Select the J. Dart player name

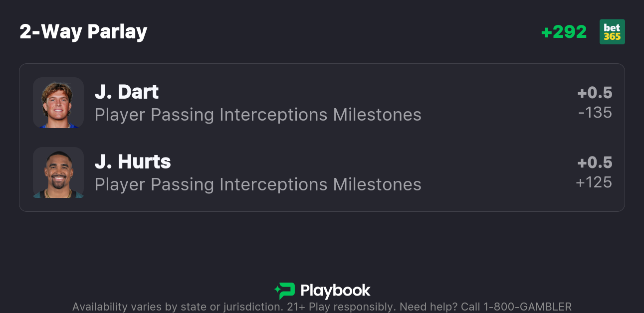point(127,92)
